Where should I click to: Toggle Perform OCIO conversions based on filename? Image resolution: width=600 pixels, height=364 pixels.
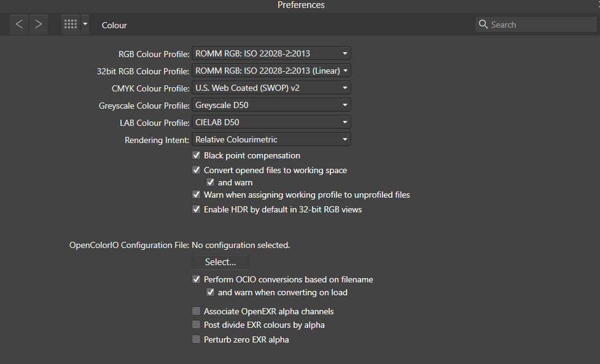197,279
